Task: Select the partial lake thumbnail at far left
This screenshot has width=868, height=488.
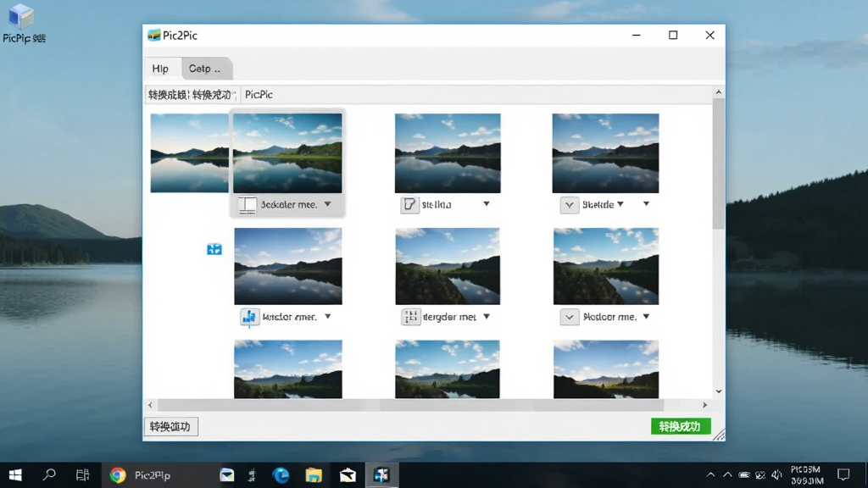Action: coord(189,153)
